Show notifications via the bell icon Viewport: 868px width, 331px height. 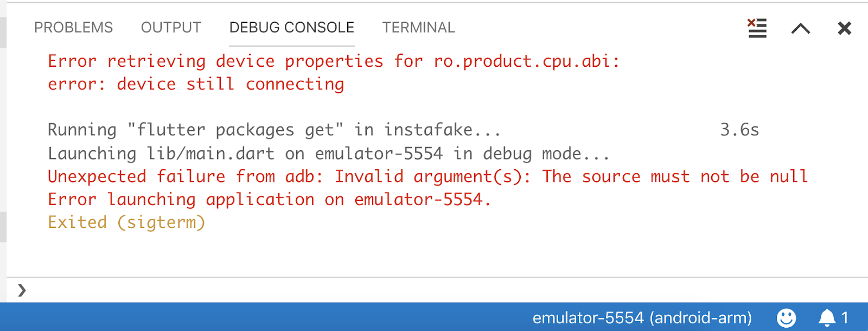tap(827, 317)
